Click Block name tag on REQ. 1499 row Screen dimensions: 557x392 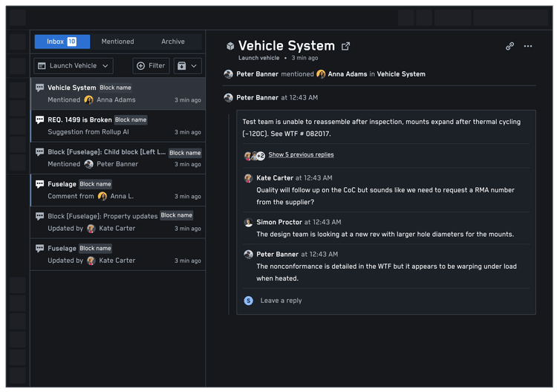coord(131,120)
